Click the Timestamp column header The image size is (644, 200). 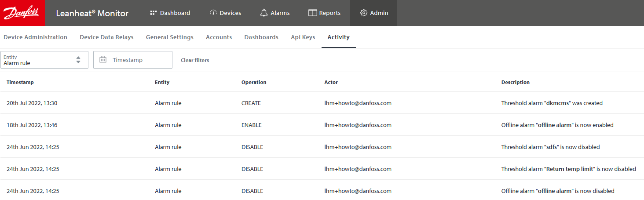(20, 82)
